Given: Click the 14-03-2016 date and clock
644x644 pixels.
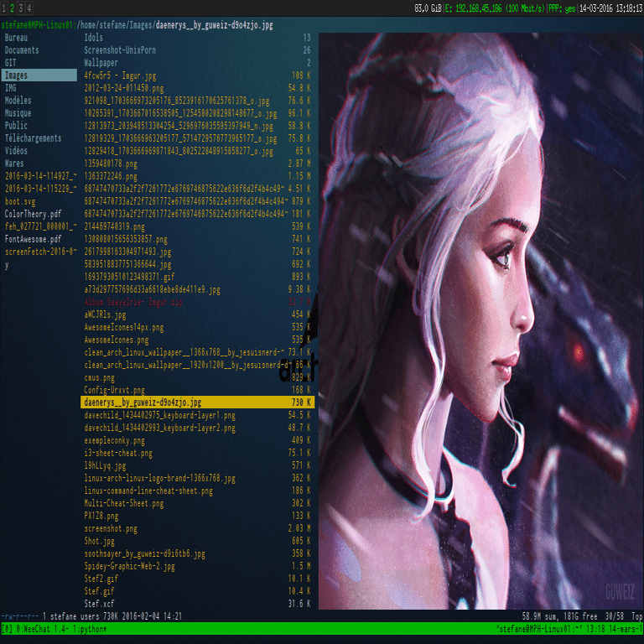Looking at the screenshot, I should click(610, 8).
